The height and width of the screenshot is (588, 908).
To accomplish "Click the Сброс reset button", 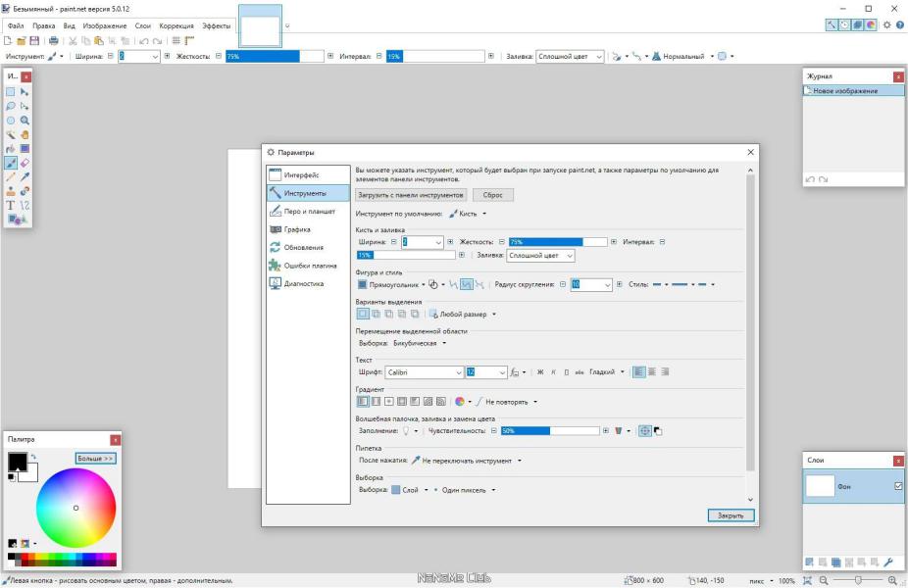I will click(493, 195).
